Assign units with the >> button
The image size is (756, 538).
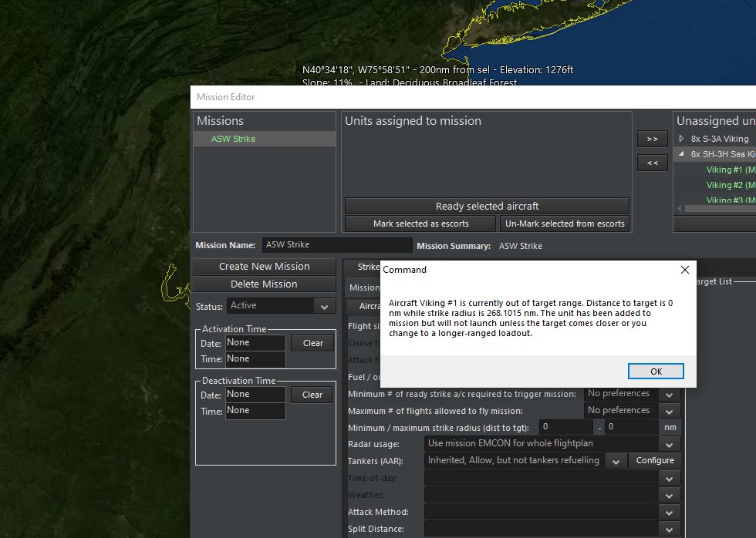[x=653, y=139]
